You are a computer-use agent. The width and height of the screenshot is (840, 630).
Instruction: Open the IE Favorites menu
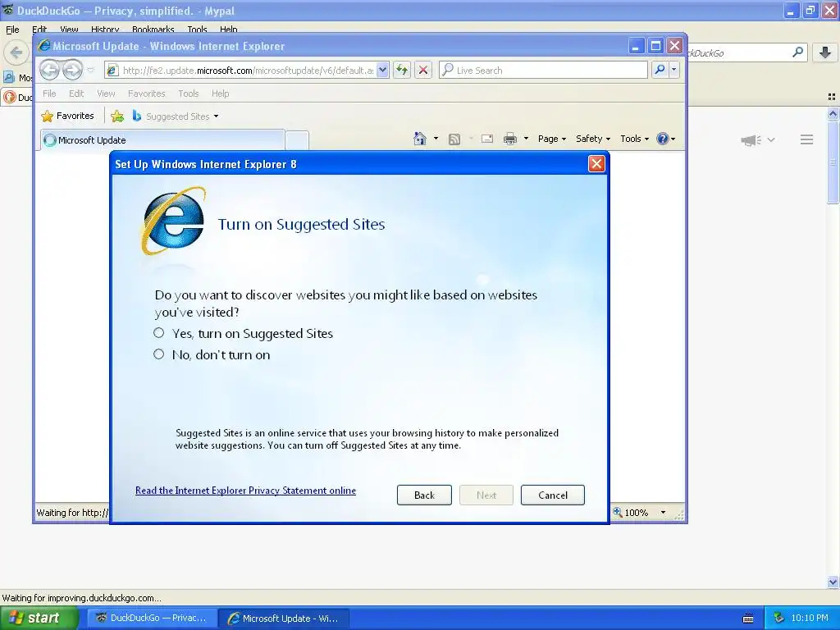click(146, 94)
